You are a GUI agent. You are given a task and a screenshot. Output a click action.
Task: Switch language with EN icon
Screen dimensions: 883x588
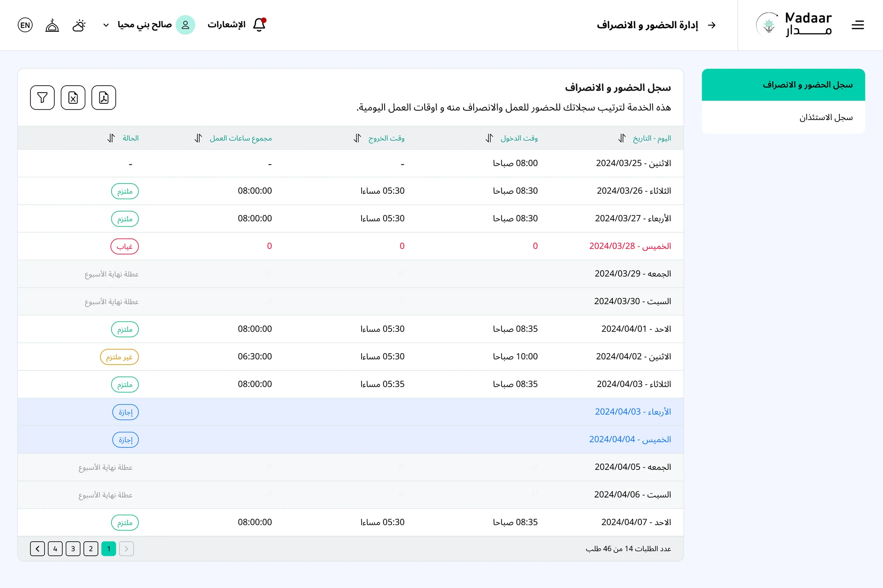[25, 25]
